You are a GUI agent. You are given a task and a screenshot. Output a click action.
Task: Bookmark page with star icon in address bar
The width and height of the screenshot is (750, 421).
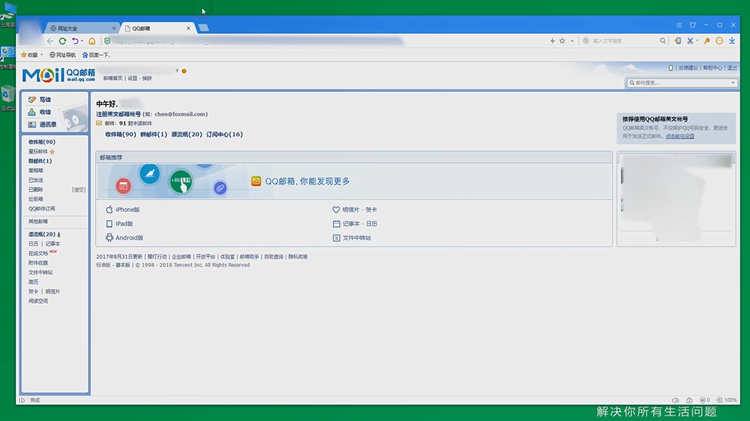click(x=562, y=41)
